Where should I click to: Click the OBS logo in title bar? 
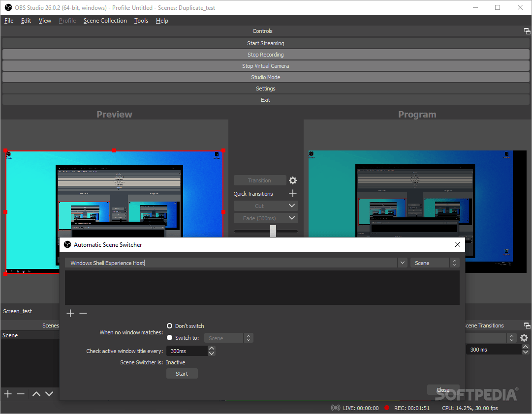click(x=8, y=7)
